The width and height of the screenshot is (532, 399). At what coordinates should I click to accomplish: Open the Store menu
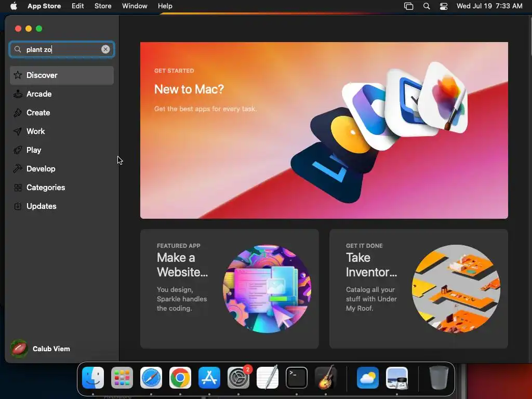click(103, 6)
